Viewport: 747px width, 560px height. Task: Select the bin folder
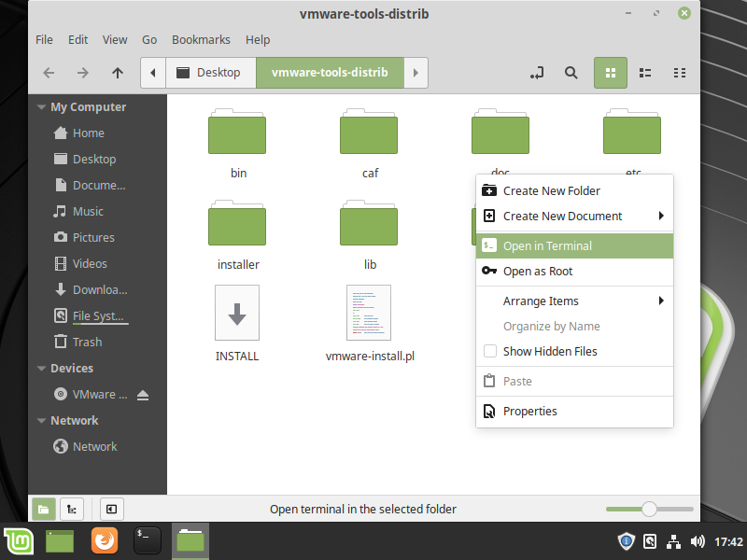(x=237, y=144)
